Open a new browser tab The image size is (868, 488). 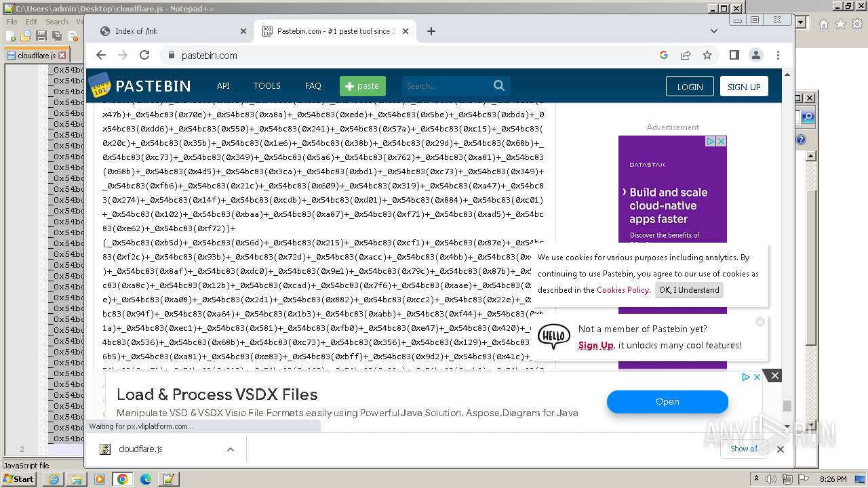pos(431,31)
